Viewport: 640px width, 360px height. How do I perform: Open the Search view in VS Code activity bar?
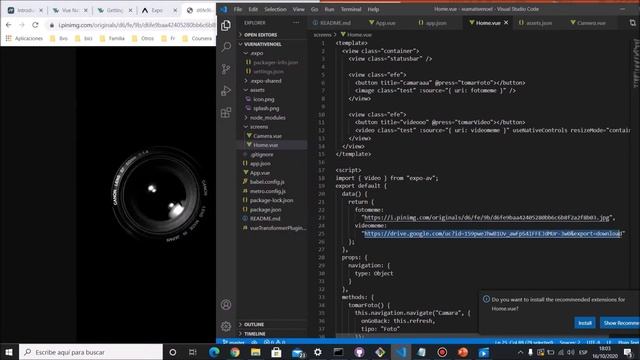pyautogui.click(x=226, y=47)
